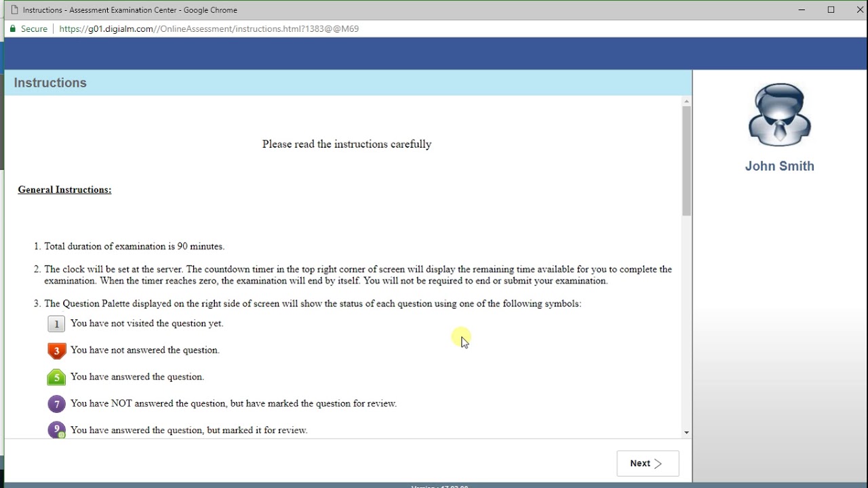Screen dimensions: 868x488
Task: Click 'You have answered the question.' text
Action: (137, 376)
